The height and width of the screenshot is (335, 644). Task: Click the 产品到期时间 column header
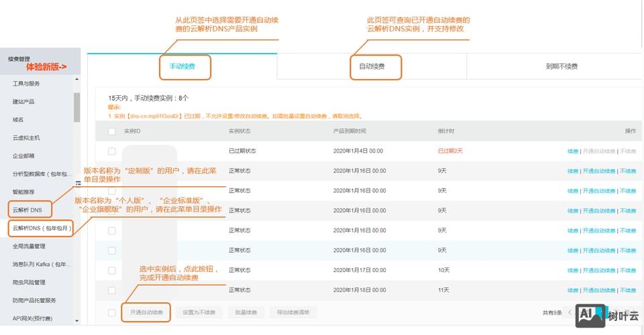point(349,131)
